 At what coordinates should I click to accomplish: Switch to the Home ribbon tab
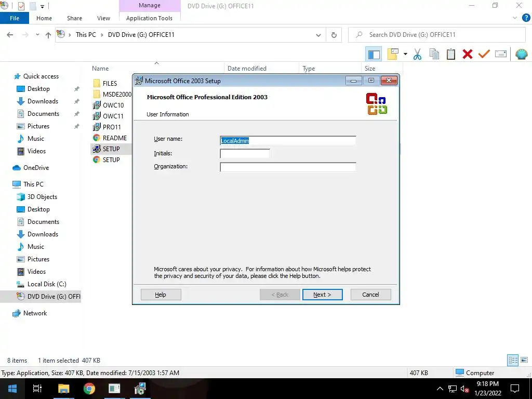[44, 18]
